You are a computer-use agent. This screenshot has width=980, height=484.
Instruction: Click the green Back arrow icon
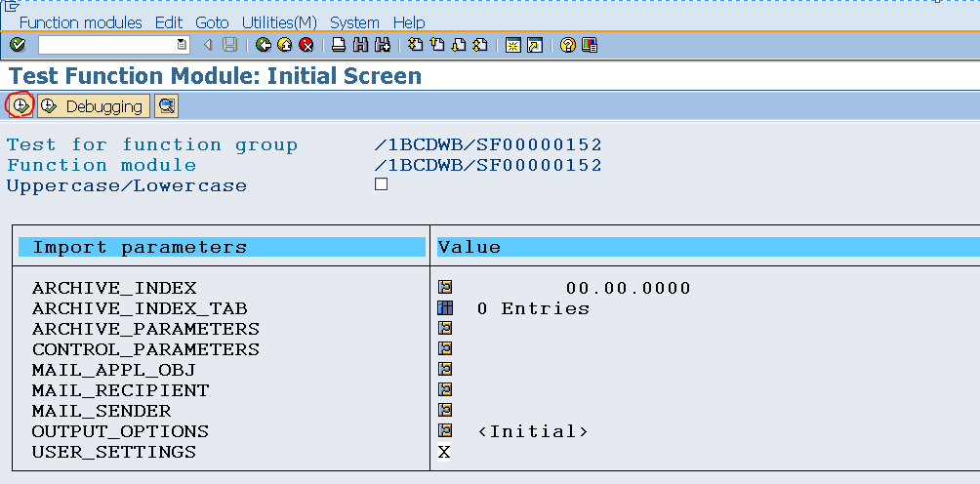coord(264,45)
